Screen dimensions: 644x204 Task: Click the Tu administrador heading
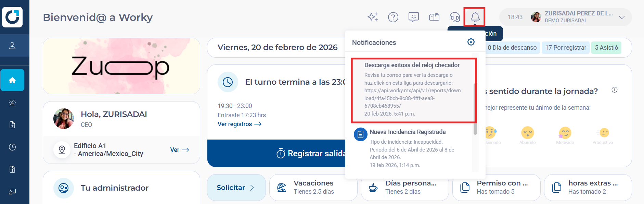coord(115,188)
